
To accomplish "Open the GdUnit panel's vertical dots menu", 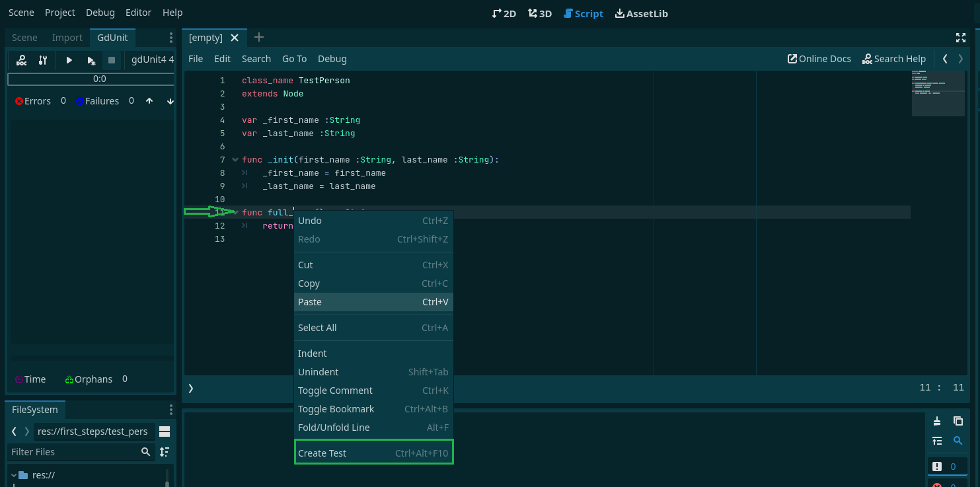I will pos(170,38).
